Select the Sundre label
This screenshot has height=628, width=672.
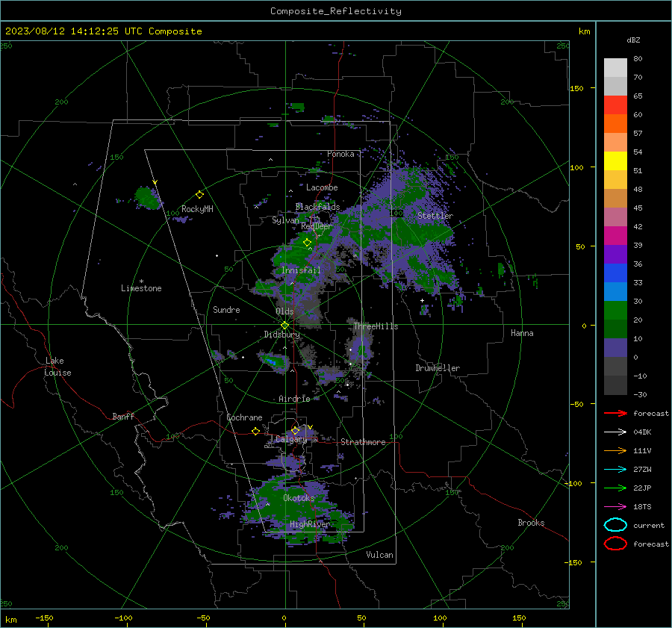[x=226, y=309]
